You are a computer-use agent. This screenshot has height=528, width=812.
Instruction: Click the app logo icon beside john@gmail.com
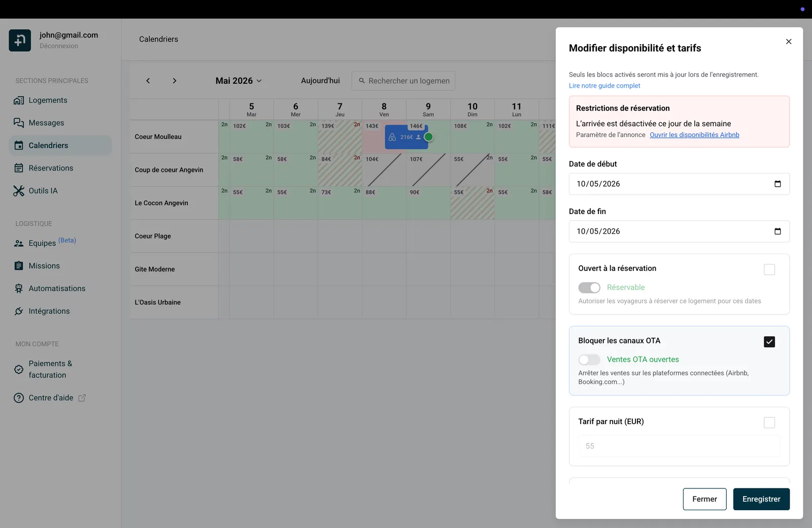20,40
